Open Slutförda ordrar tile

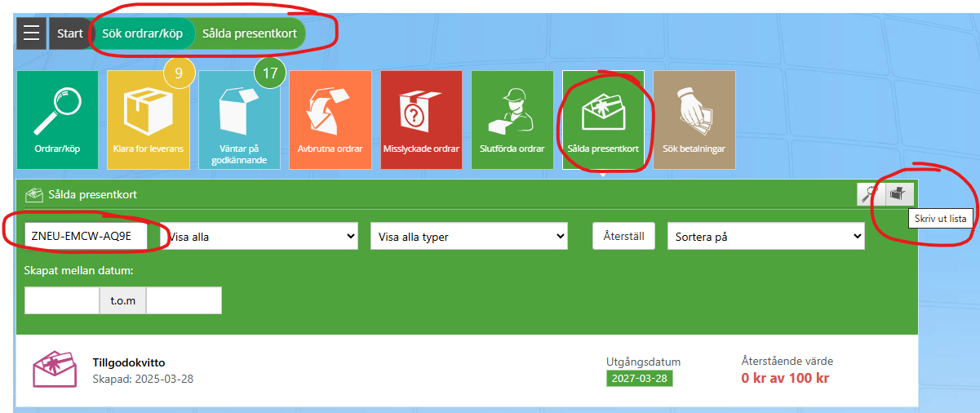click(512, 120)
